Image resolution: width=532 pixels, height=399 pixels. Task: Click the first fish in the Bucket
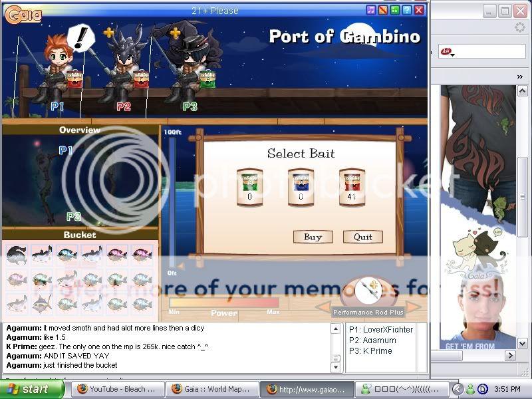point(16,253)
